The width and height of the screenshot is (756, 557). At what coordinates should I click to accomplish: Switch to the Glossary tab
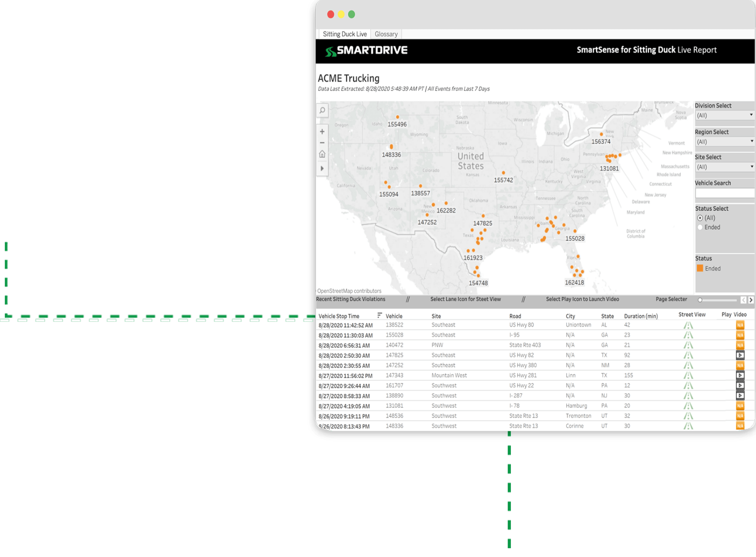coord(386,34)
